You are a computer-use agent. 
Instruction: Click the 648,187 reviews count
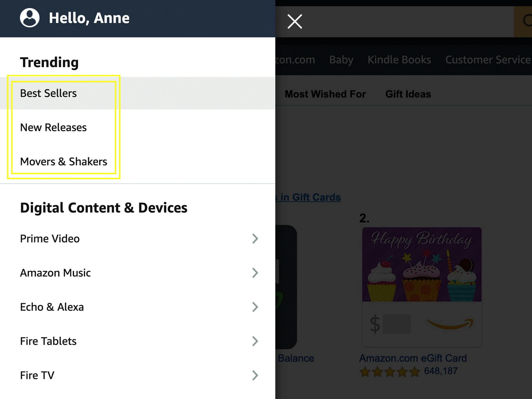click(441, 371)
